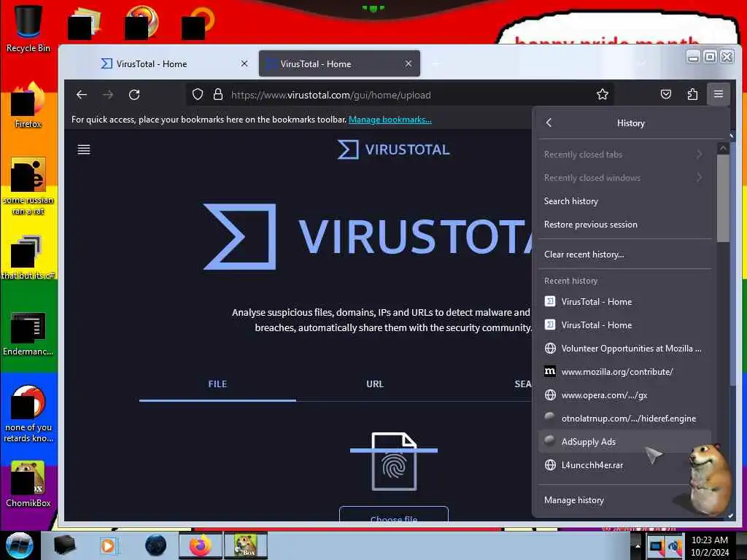
Task: Click the padlock site security icon
Action: (217, 94)
